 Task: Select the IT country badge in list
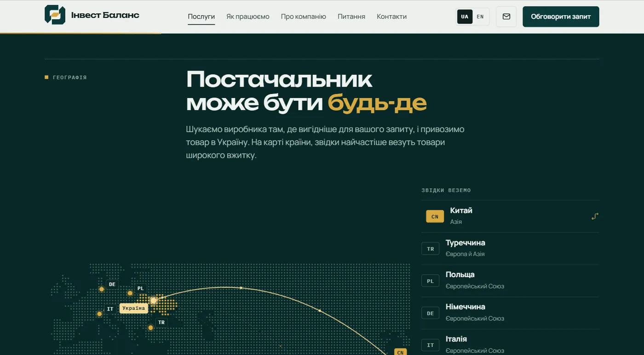point(430,345)
